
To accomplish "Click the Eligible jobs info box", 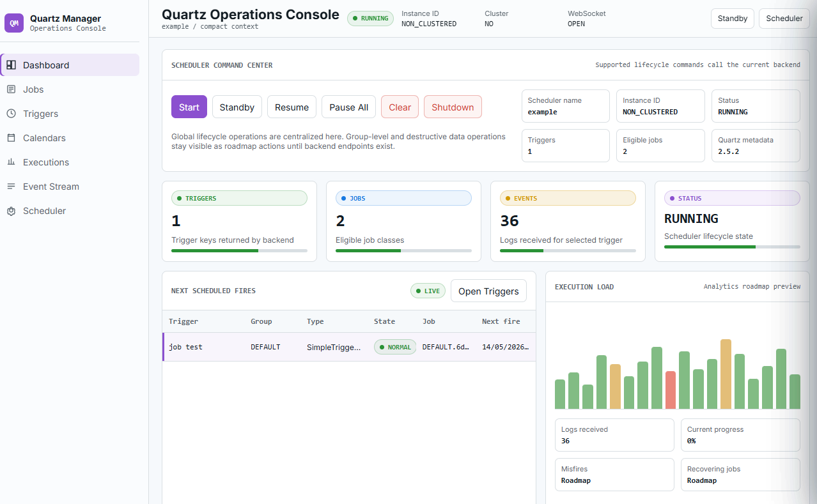I will point(661,146).
